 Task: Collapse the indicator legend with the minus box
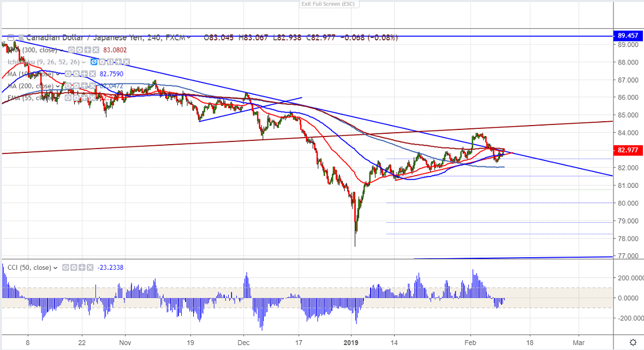tap(11, 37)
